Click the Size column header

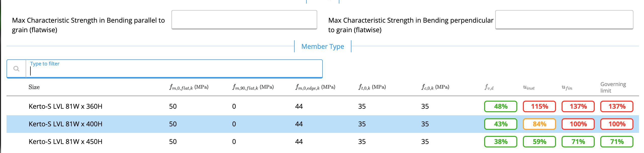pos(34,87)
